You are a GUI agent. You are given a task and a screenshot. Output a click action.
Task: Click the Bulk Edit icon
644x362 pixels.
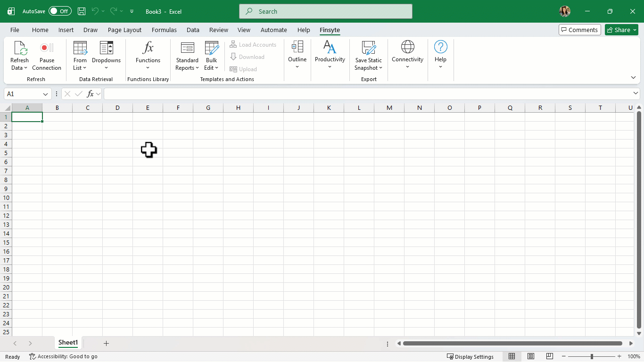click(212, 48)
